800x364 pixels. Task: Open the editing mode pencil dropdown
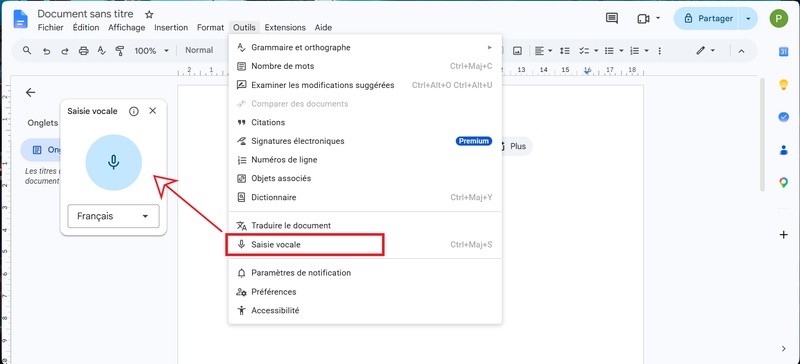(x=706, y=51)
